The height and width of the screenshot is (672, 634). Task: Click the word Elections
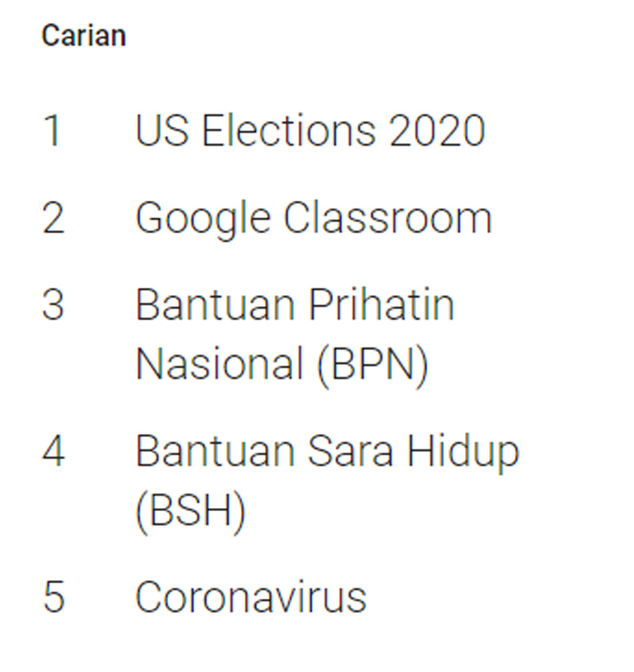point(288,130)
